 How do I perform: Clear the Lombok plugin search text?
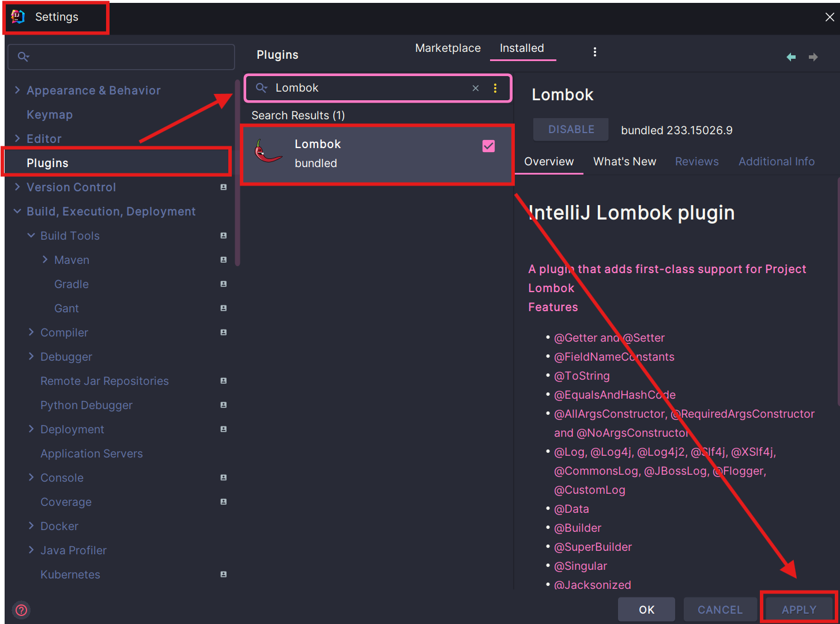tap(476, 88)
